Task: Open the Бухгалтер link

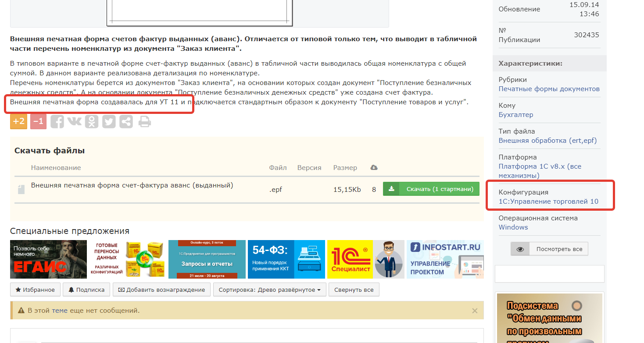Action: coord(516,115)
